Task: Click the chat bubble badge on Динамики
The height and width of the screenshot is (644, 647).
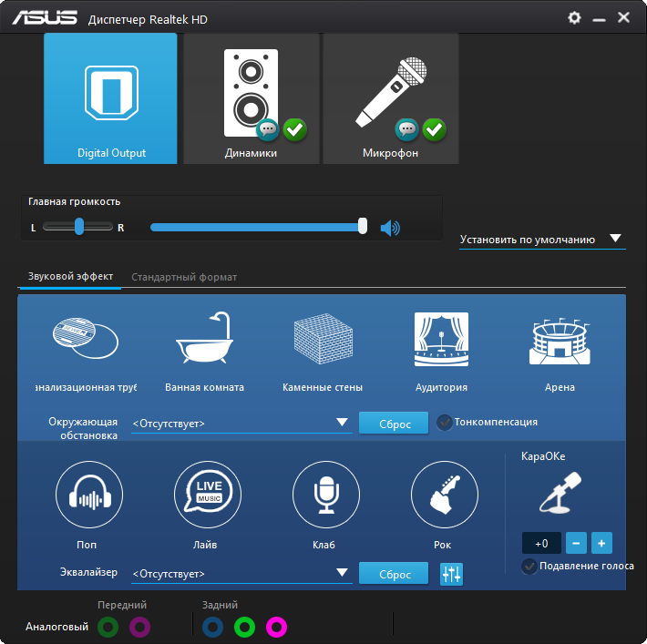Action: tap(268, 129)
